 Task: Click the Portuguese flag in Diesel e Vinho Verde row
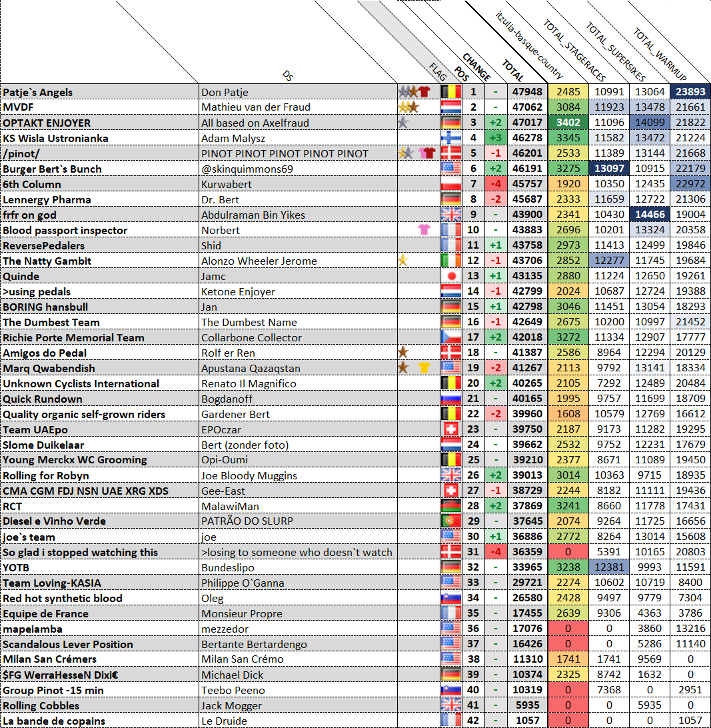coord(451,521)
